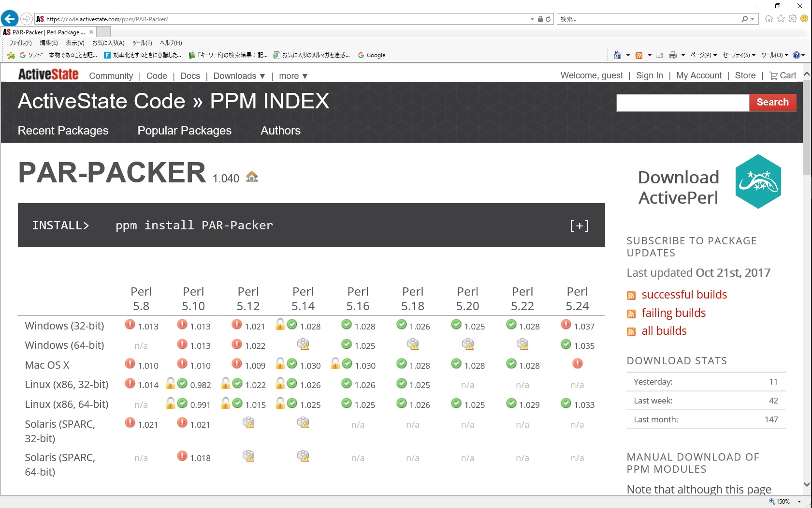
Task: Click the home icon next to version 1.040
Action: pos(252,177)
